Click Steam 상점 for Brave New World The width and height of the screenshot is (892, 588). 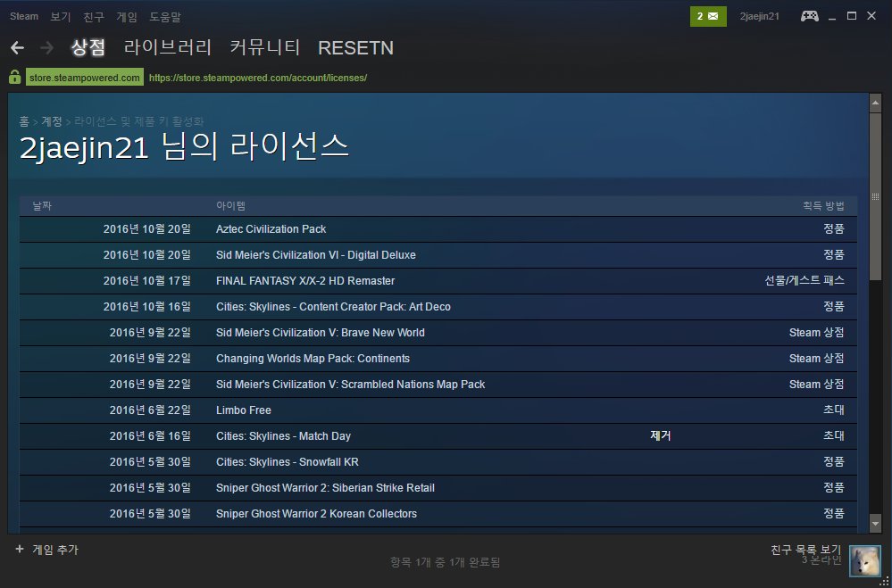(x=817, y=332)
